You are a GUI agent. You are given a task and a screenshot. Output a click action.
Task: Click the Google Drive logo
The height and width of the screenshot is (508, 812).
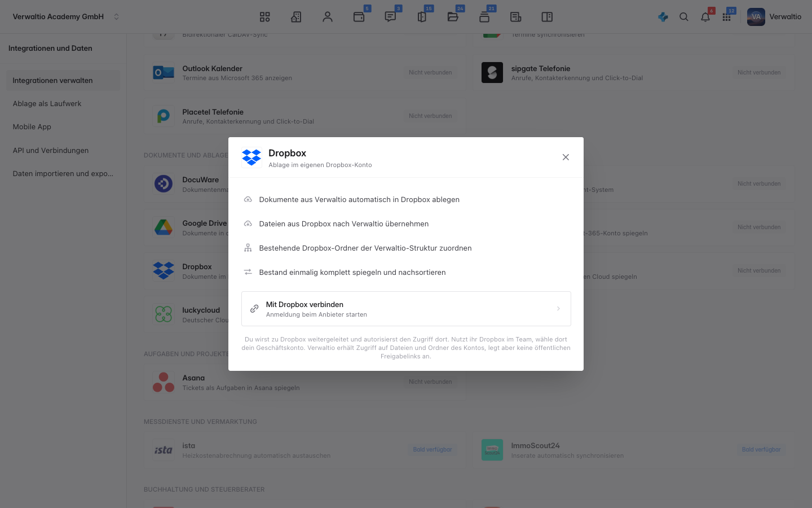click(x=164, y=227)
